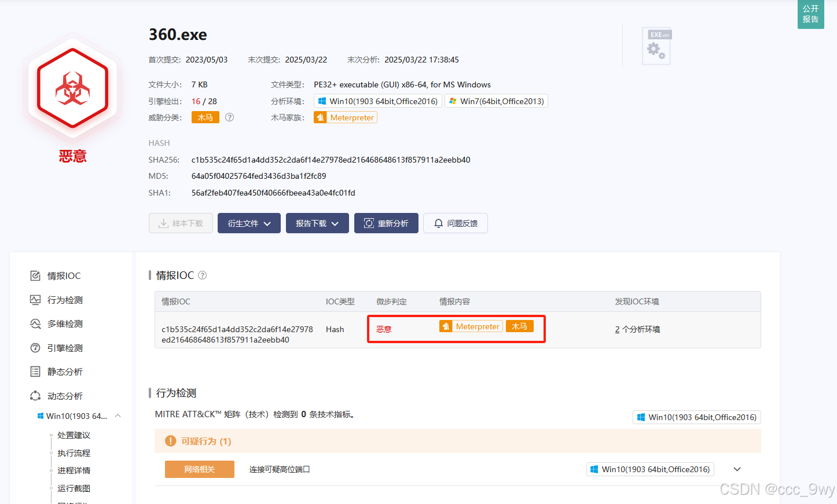
Task: Click the IOC hash in table row
Action: [x=237, y=334]
